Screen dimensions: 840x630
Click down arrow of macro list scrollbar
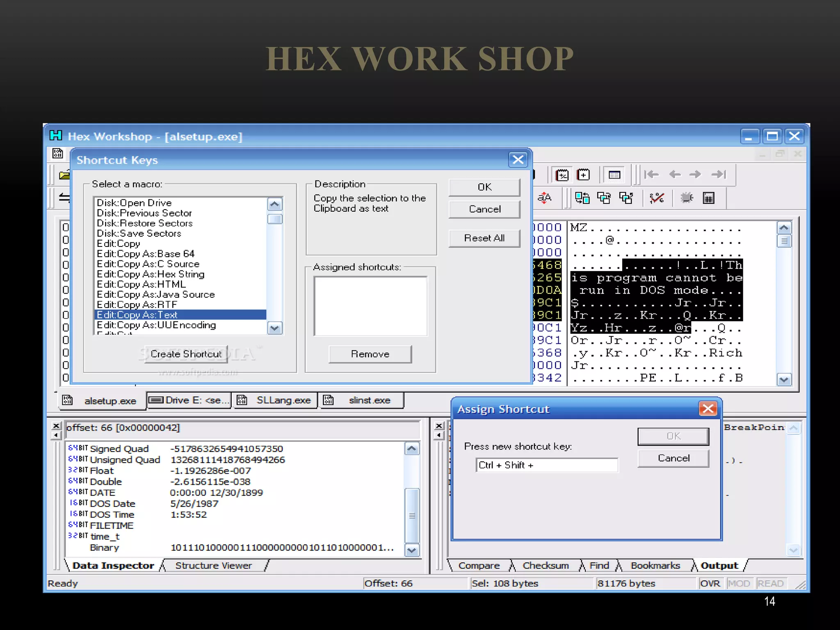[274, 328]
